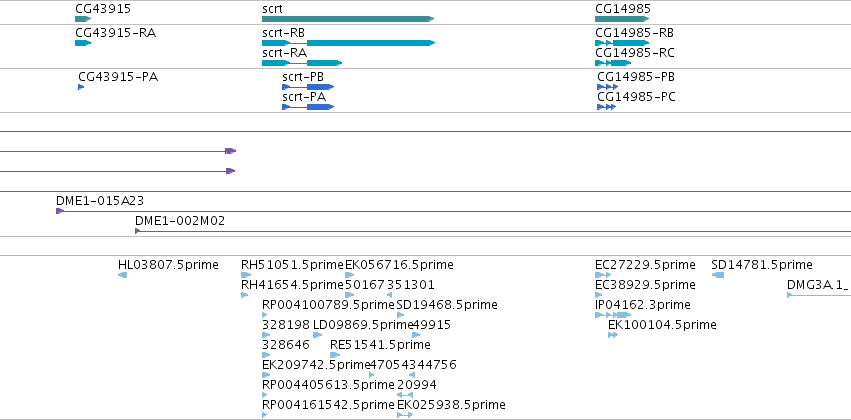Click the DME1-002M02 clone label
The width and height of the screenshot is (851, 420).
(180, 221)
